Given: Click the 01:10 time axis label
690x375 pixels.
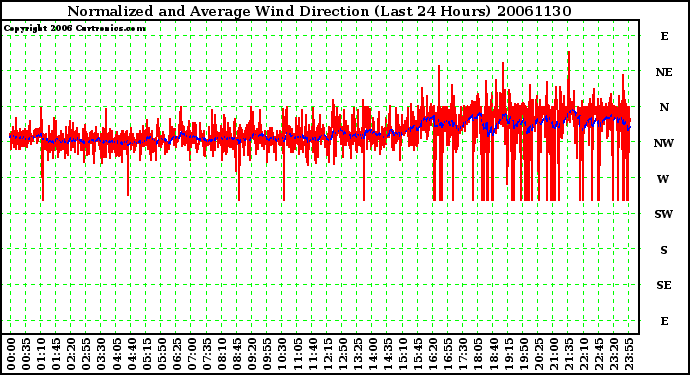Looking at the screenshot, I should 41,354.
